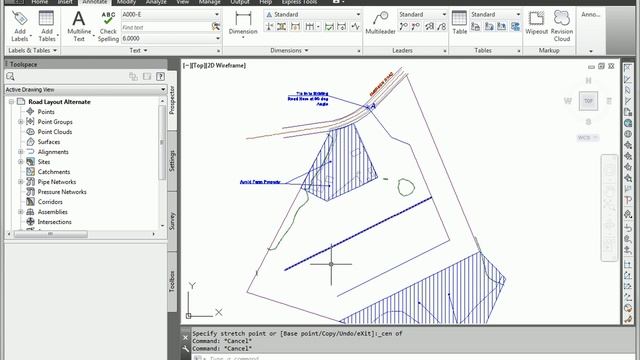This screenshot has width=640, height=360.
Task: Switch to the Home ribbon tab
Action: 40,2
